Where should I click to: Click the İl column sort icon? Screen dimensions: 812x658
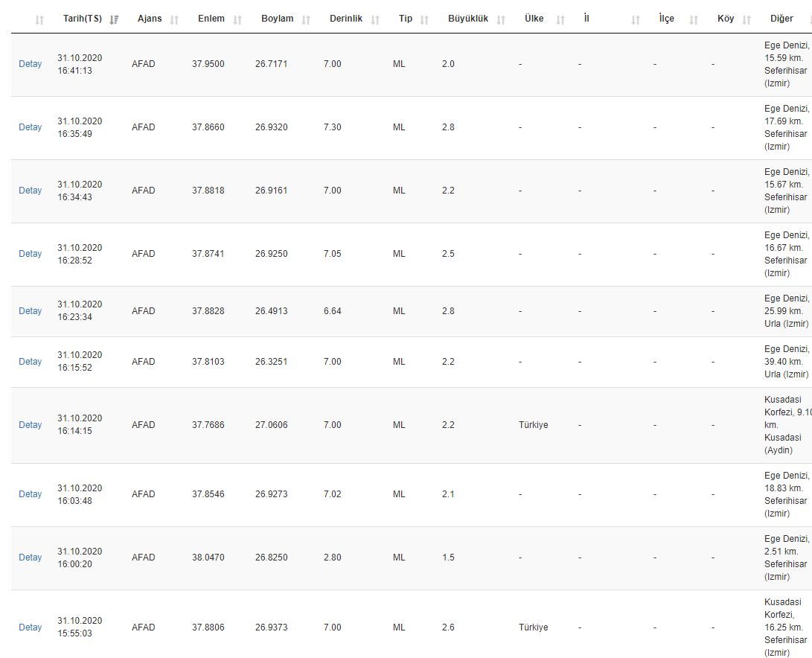point(636,20)
